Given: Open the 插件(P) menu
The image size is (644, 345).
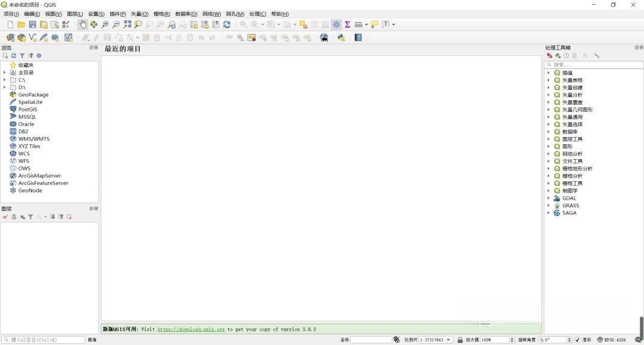Looking at the screenshot, I should click(117, 14).
